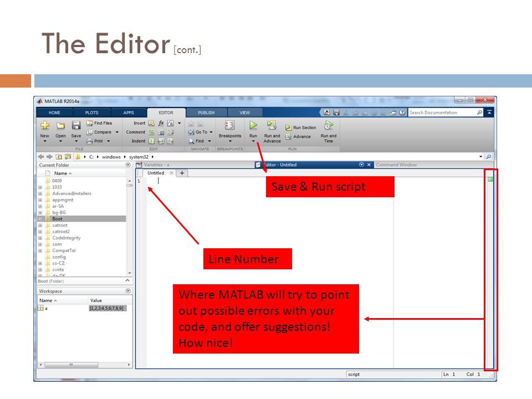This screenshot has width=532, height=399.
Task: Expand the Compare dropdown arrow
Action: [x=117, y=132]
